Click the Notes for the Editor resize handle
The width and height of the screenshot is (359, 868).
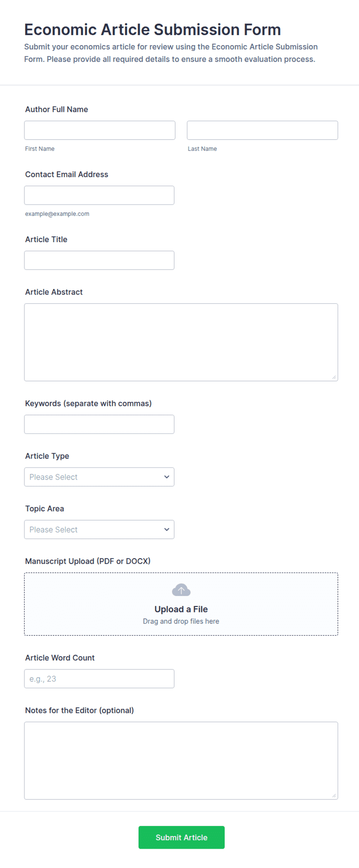pos(334,796)
